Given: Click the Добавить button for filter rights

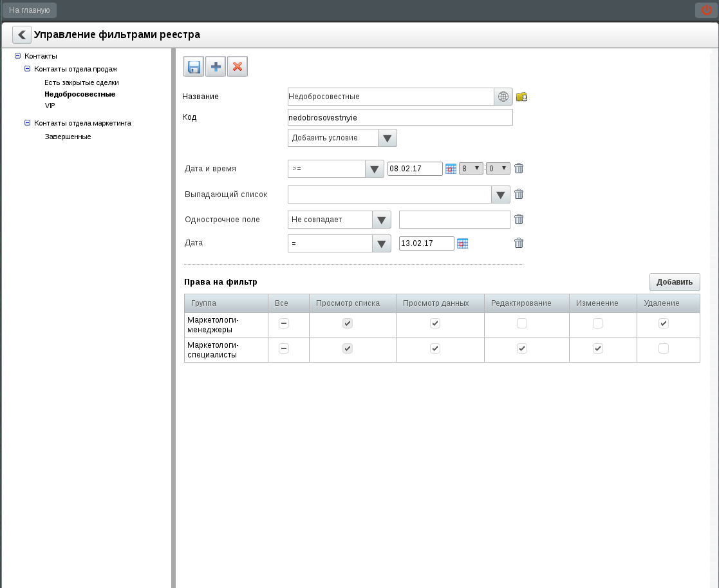Looking at the screenshot, I should point(675,282).
